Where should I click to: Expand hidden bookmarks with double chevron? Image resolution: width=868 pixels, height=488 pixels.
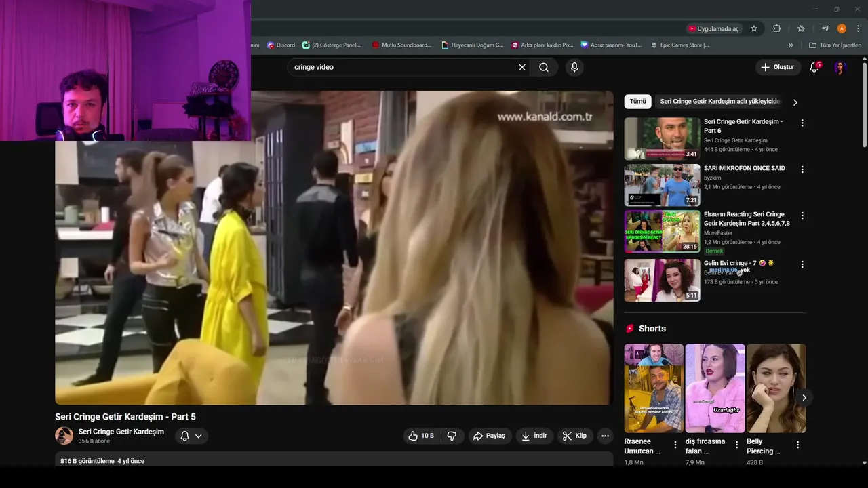click(x=791, y=45)
